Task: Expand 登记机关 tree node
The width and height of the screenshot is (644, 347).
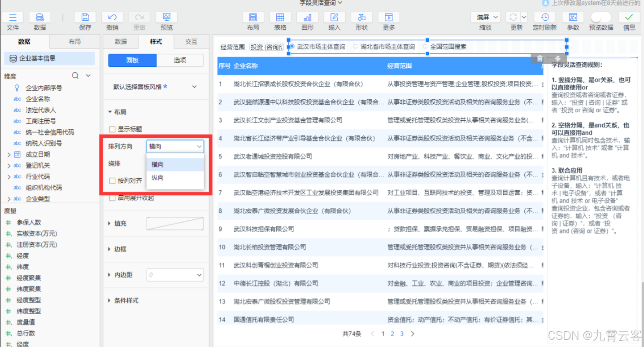Action: (9, 166)
